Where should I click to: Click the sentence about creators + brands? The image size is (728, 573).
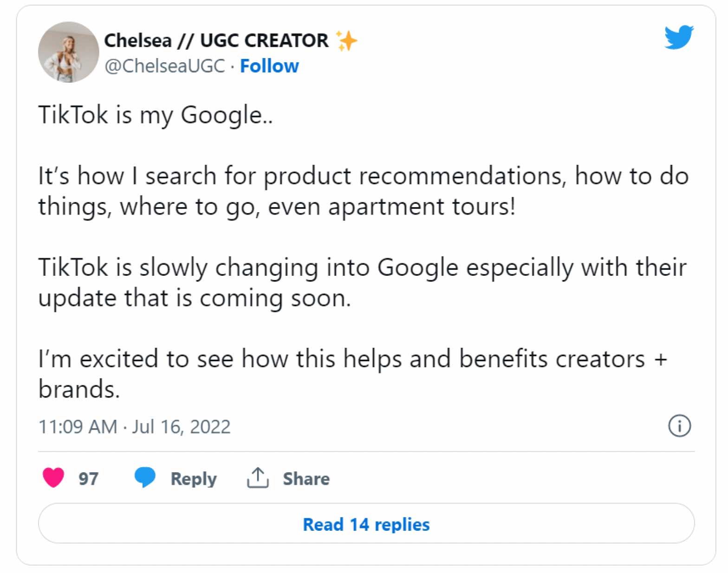353,373
